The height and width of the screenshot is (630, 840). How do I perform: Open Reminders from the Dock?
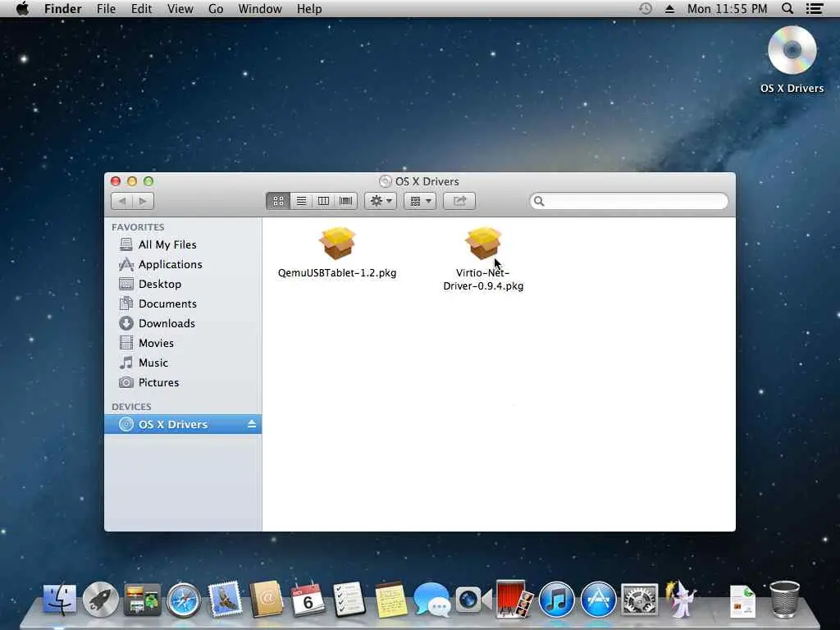point(349,599)
